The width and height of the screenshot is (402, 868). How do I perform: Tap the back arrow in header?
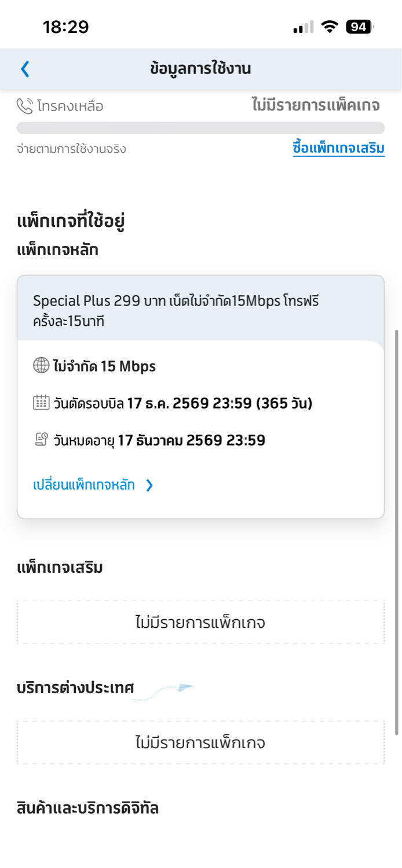[x=25, y=69]
